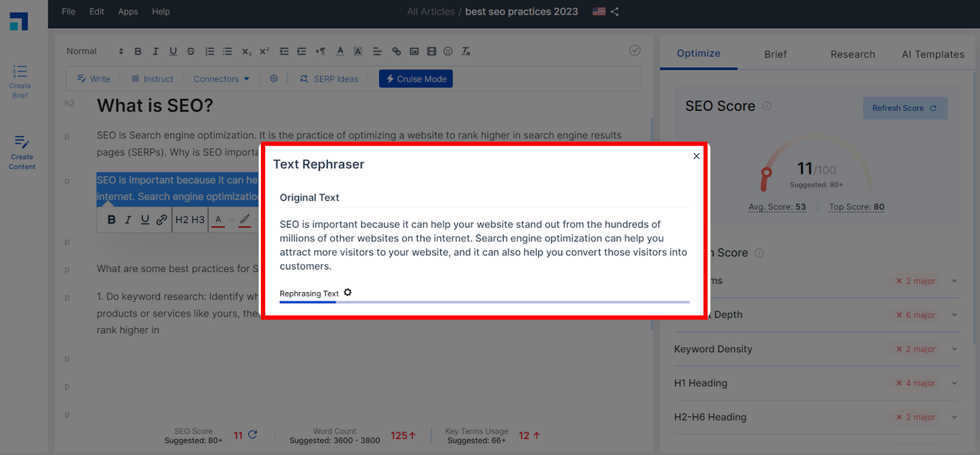Image resolution: width=980 pixels, height=455 pixels.
Task: Toggle underline in the top editor toolbar
Action: tap(173, 51)
